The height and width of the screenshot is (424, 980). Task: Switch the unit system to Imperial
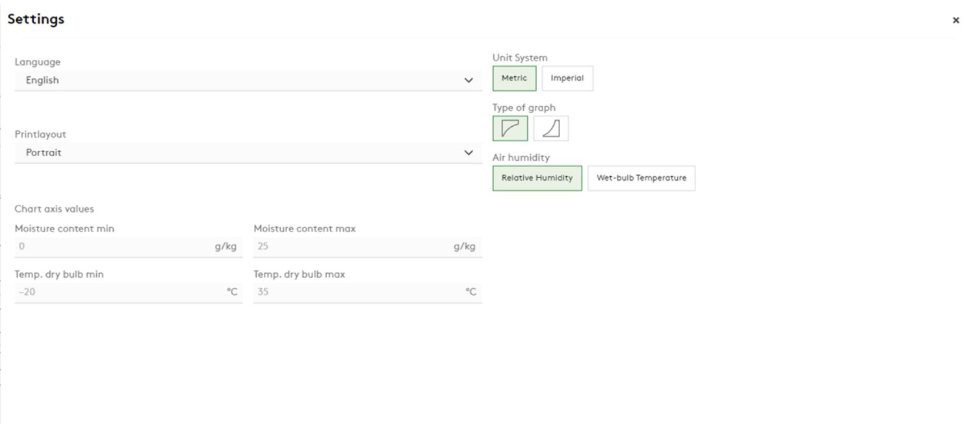[x=567, y=78]
